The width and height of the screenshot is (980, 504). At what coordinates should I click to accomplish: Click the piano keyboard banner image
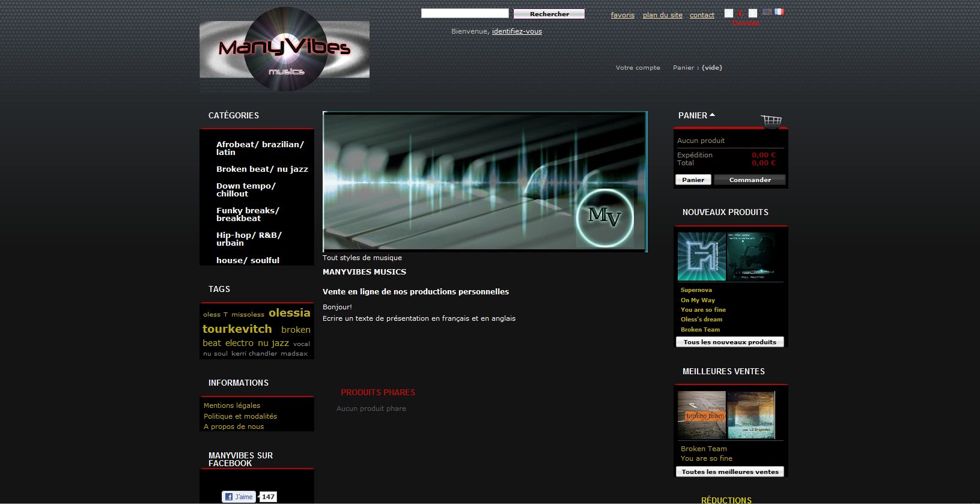[x=485, y=181]
